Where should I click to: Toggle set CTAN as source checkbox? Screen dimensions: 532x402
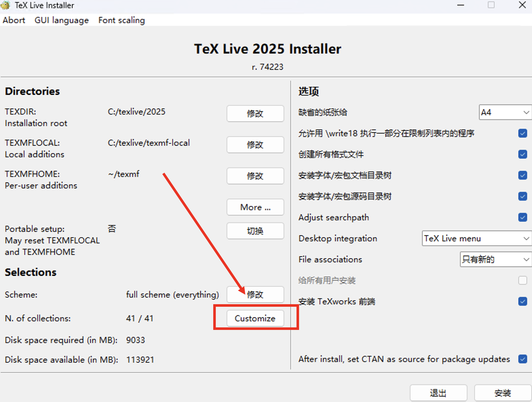[x=522, y=359]
